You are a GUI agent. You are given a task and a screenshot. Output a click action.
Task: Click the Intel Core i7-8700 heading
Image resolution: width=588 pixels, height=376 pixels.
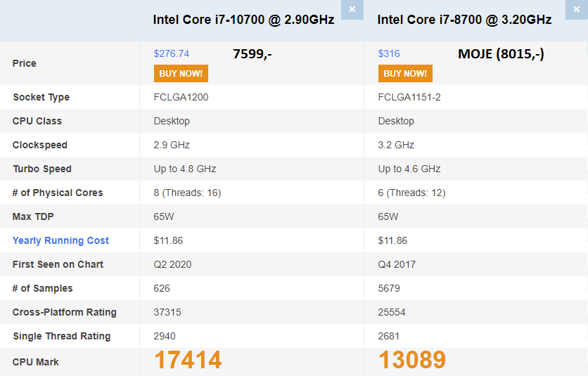pyautogui.click(x=464, y=20)
